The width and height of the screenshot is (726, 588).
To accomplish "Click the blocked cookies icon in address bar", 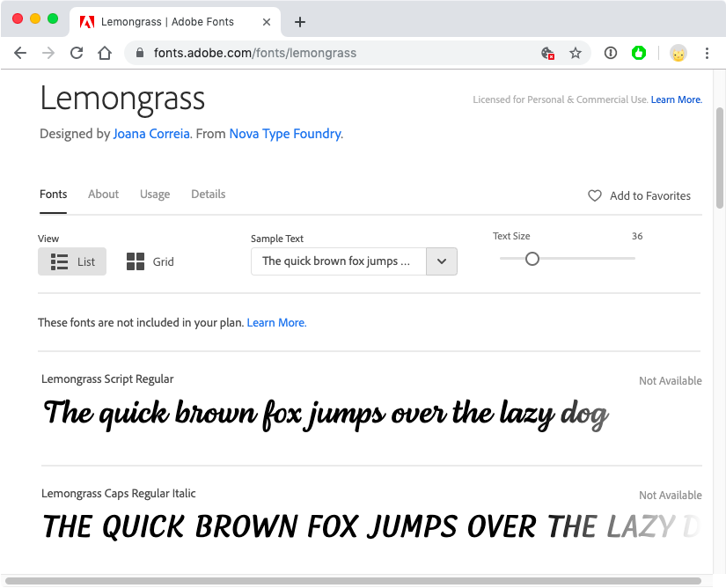I will point(547,53).
